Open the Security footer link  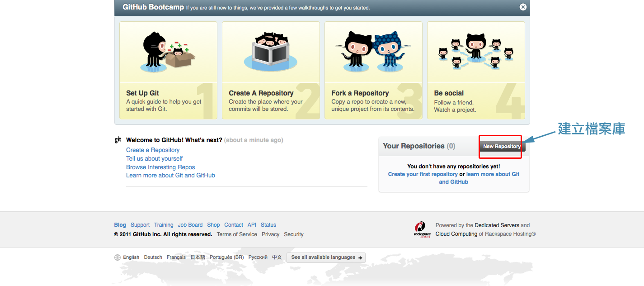click(x=294, y=234)
